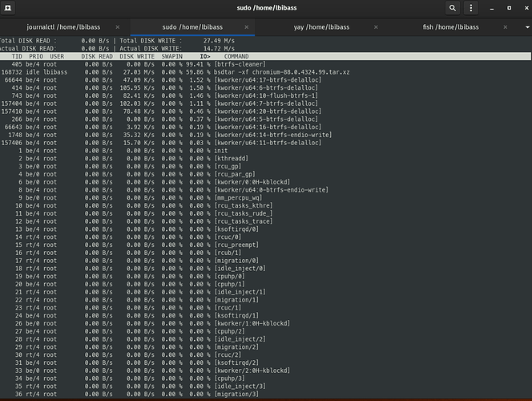
Task: Switch to the yay tab
Action: tap(321, 27)
